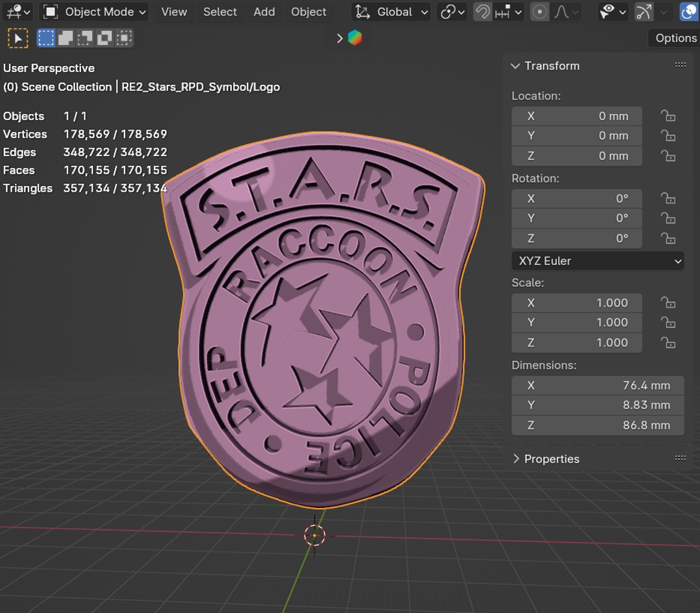This screenshot has width=700, height=613.
Task: Click the Scale Z value field
Action: (x=577, y=343)
